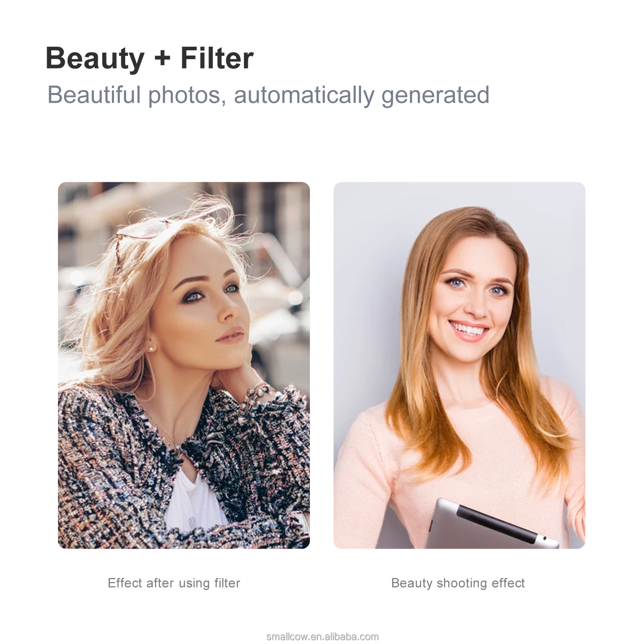644x644 pixels.
Task: Click the "Beauty shooting effect" caption
Action: [x=458, y=583]
